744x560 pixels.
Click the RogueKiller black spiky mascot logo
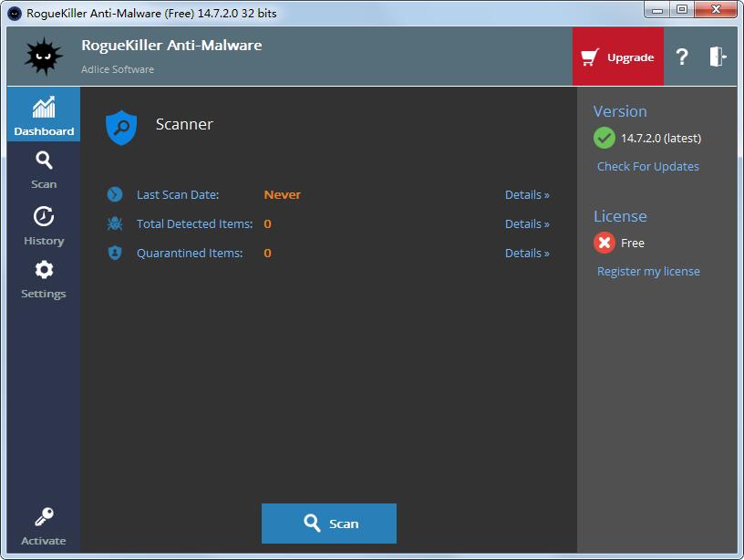coord(43,57)
